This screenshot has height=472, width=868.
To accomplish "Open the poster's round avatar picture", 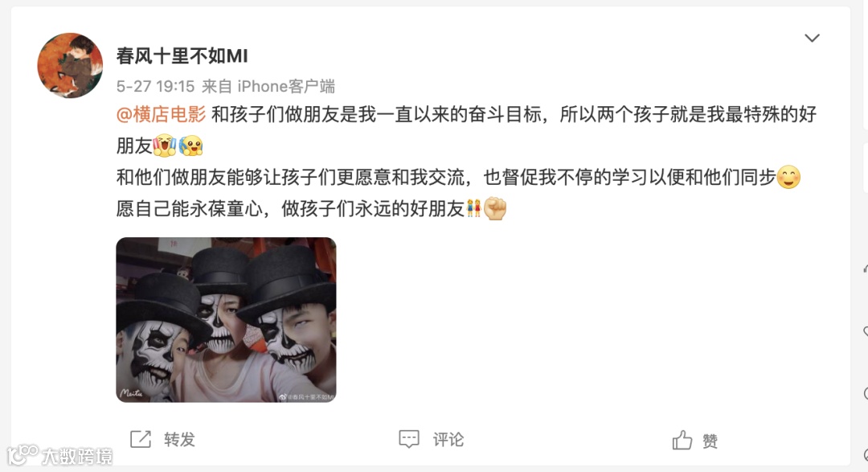I will (70, 65).
